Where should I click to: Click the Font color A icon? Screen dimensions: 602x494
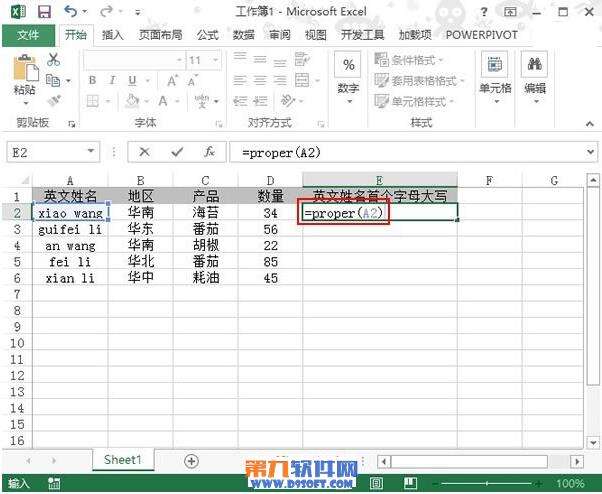(x=163, y=101)
